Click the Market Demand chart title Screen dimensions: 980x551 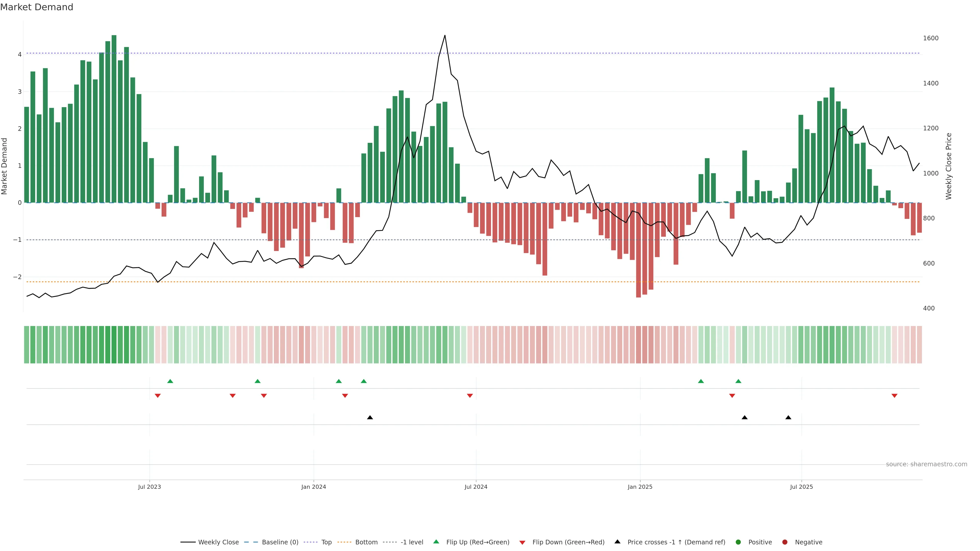(36, 7)
